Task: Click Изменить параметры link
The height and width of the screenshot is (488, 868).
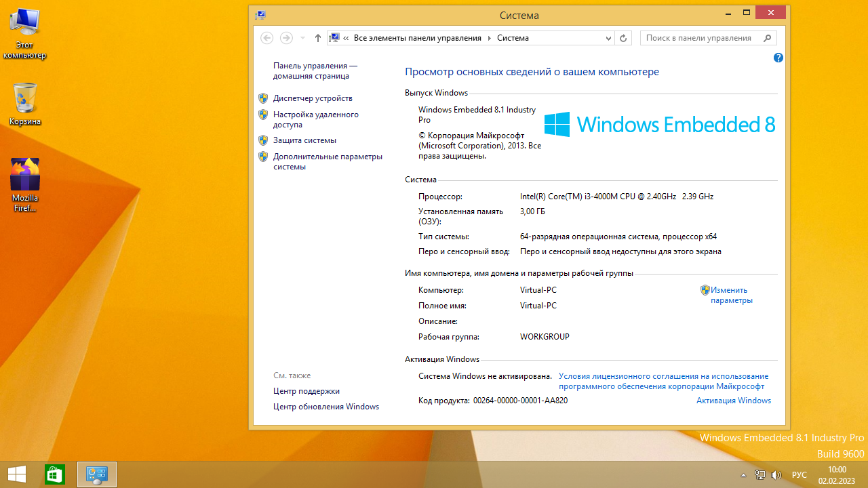Action: pyautogui.click(x=731, y=295)
